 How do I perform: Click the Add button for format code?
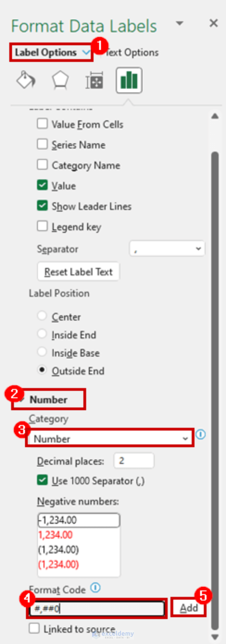coord(189,608)
